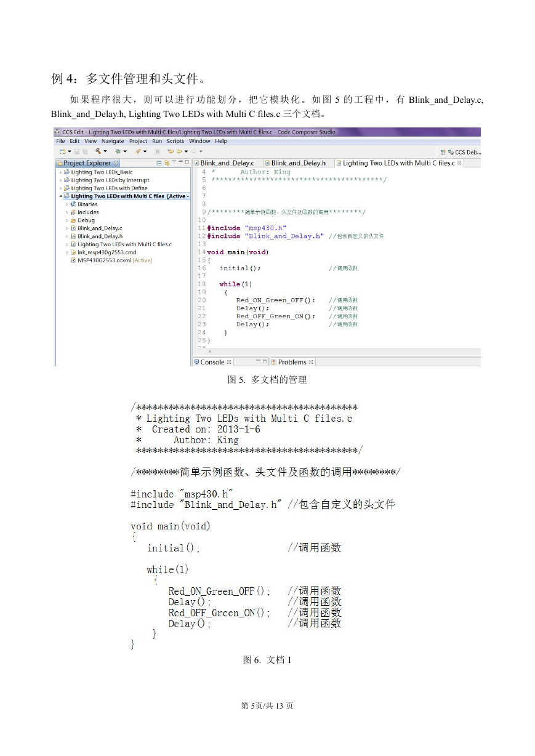Click the Open Perspective icon
Screen dimensions: 535x756
[443, 152]
